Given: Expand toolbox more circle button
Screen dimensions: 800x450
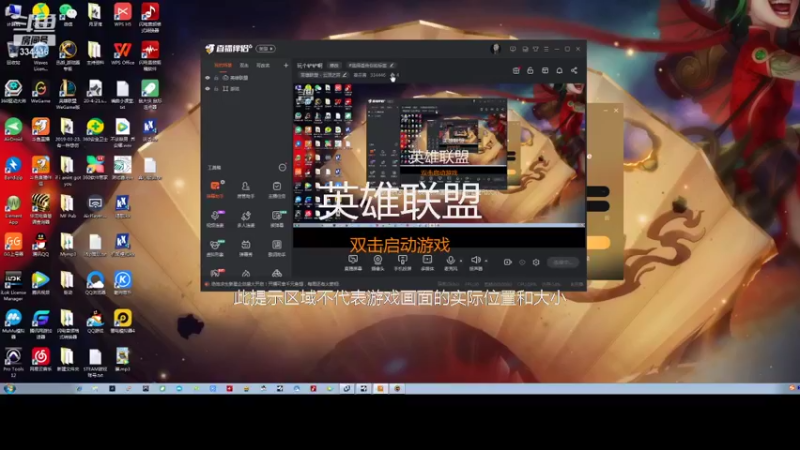Looking at the screenshot, I should pyautogui.click(x=282, y=167).
